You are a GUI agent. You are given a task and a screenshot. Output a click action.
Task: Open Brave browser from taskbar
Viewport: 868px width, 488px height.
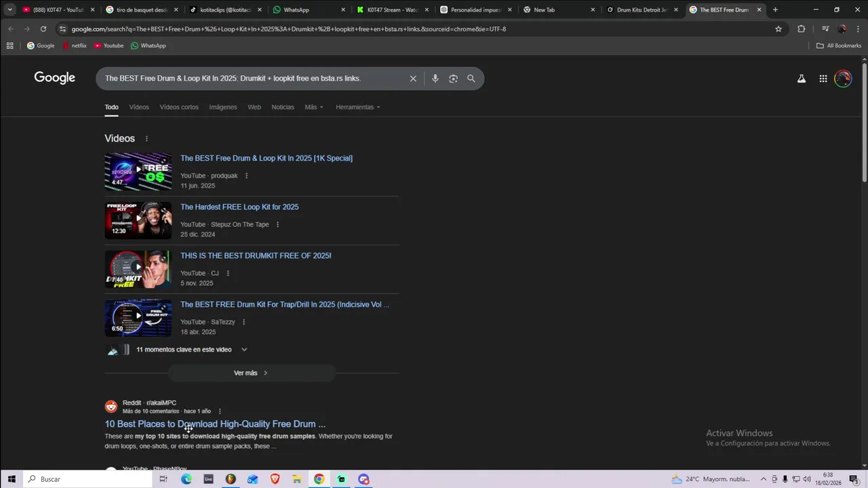coord(275,479)
